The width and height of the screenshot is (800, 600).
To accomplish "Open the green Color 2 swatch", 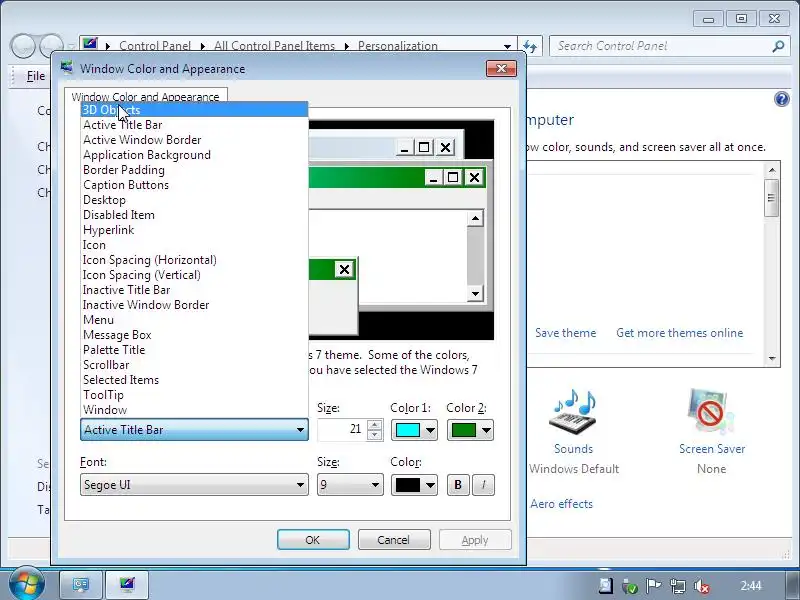I will [470, 430].
